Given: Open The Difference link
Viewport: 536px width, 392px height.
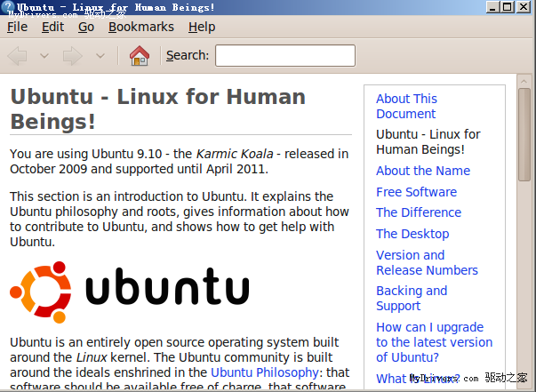Looking at the screenshot, I should pos(419,212).
